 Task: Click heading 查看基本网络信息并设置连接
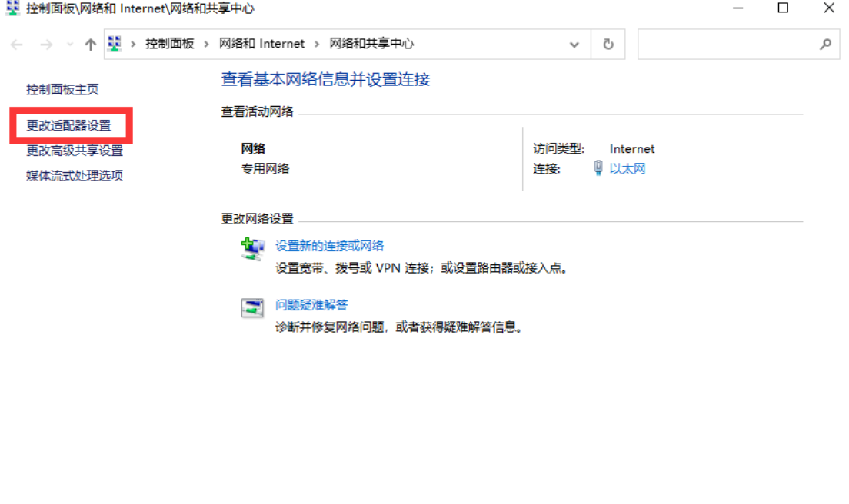pyautogui.click(x=325, y=79)
